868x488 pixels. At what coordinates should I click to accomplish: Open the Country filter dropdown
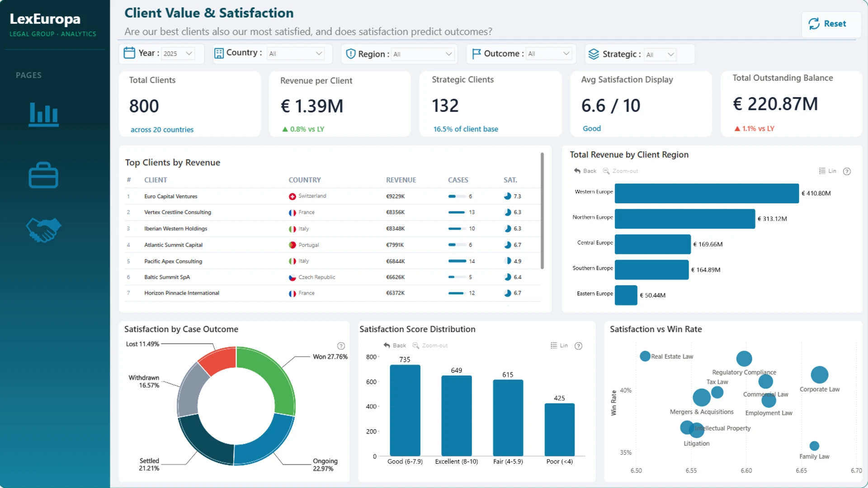click(x=296, y=53)
